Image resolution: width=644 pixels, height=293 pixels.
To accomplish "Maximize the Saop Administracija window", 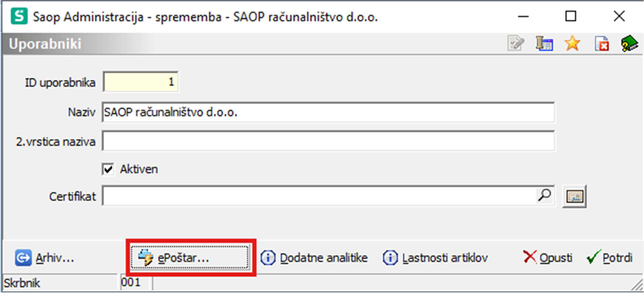I will 571,16.
